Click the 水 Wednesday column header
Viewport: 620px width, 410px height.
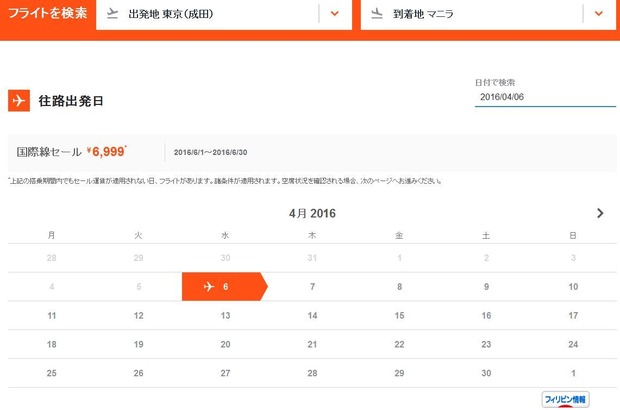225,235
